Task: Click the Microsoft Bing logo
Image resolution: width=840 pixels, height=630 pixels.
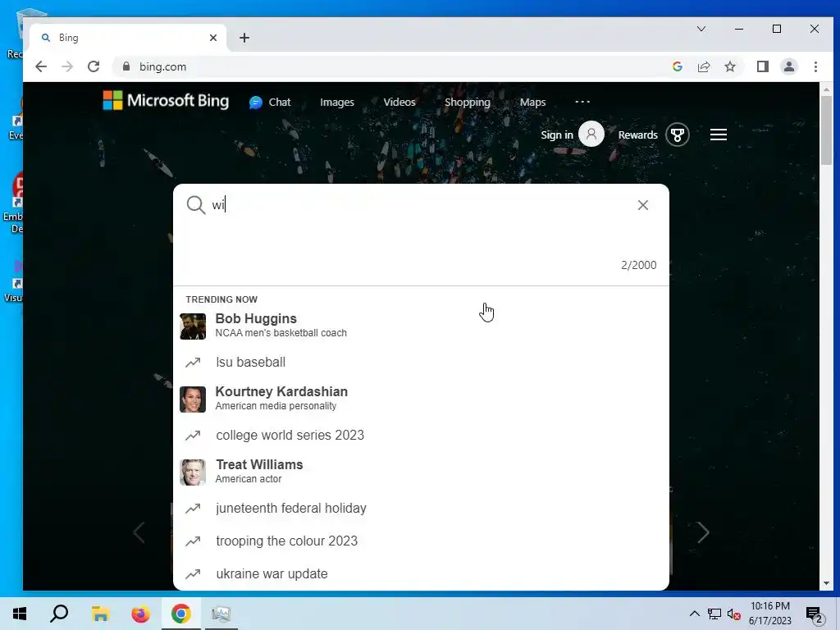Action: click(166, 101)
